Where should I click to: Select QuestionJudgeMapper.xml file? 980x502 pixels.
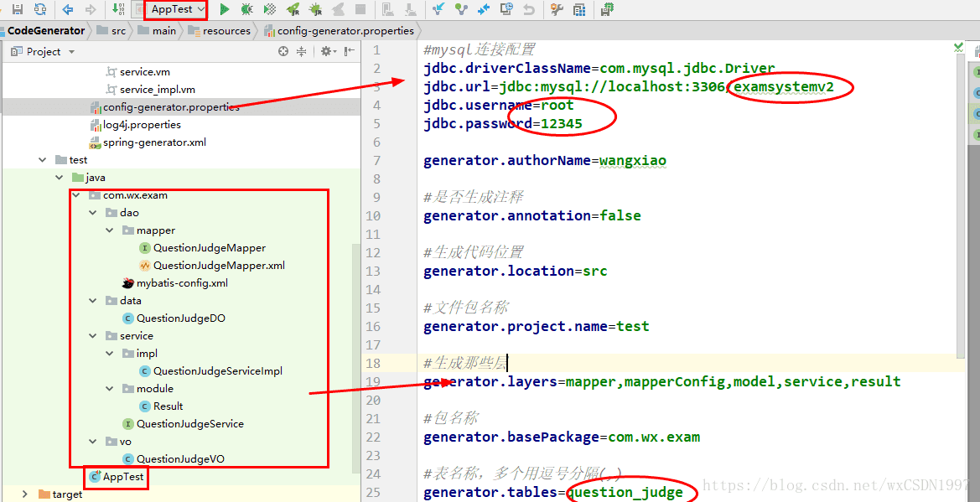coord(212,265)
